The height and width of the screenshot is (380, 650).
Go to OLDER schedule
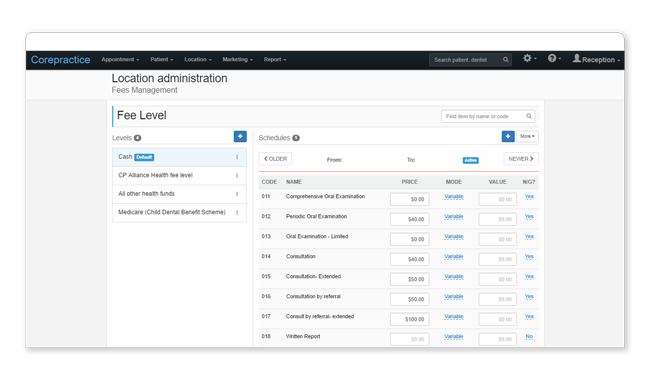(275, 159)
